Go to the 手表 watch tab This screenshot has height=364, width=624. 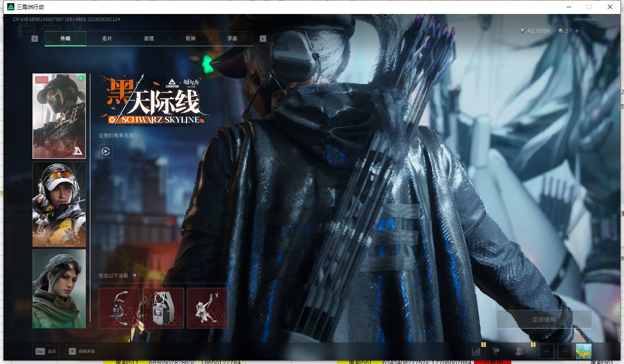coord(233,39)
